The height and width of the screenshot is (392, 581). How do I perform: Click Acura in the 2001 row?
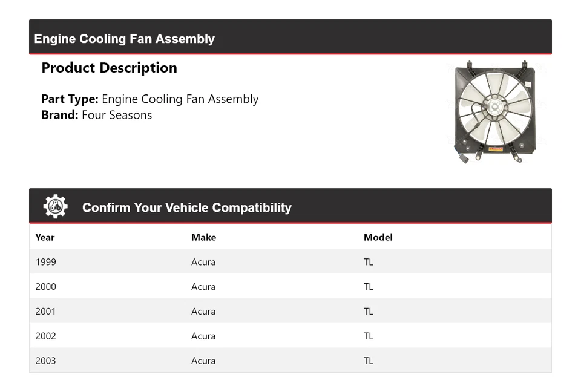[x=203, y=312]
